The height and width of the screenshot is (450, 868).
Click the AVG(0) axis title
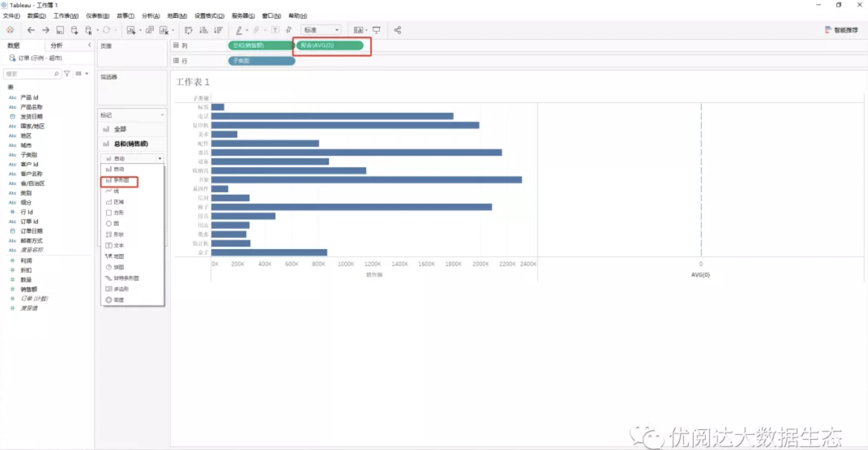(x=700, y=274)
